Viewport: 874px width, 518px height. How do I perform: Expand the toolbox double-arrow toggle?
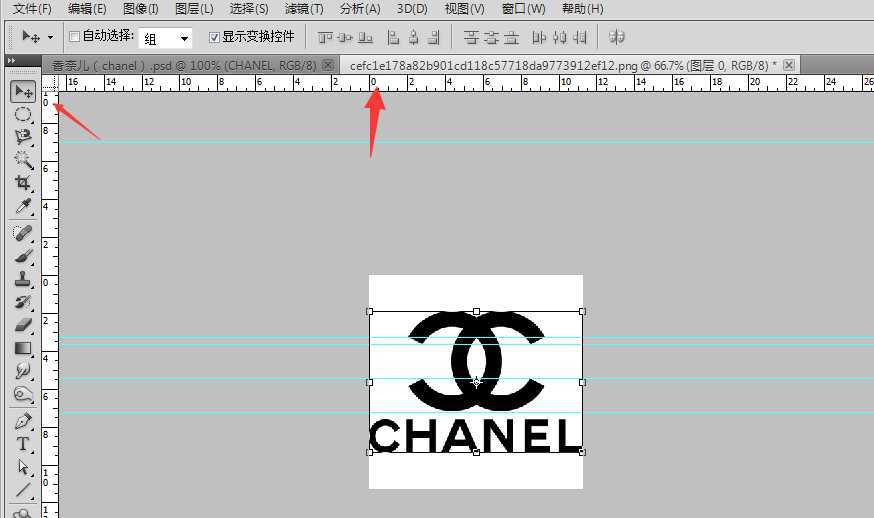pos(11,62)
